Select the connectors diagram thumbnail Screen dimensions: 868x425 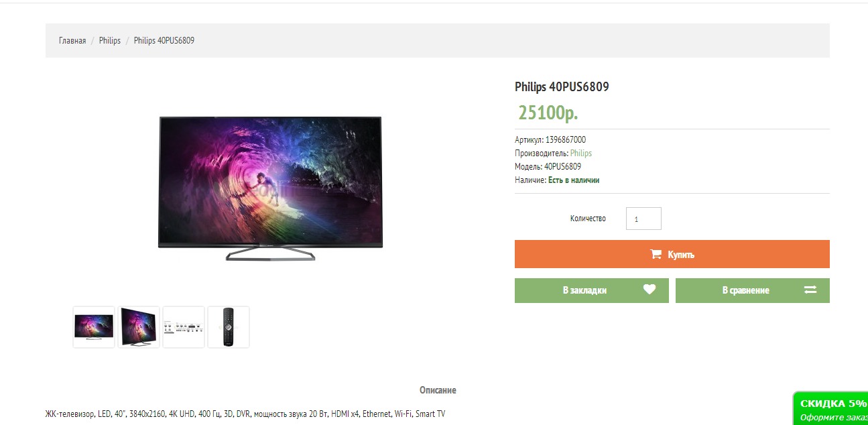(x=184, y=327)
